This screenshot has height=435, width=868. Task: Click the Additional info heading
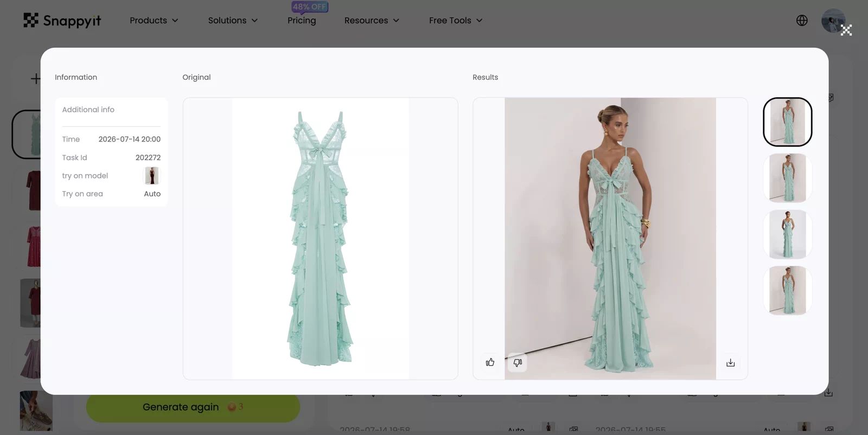coord(88,110)
